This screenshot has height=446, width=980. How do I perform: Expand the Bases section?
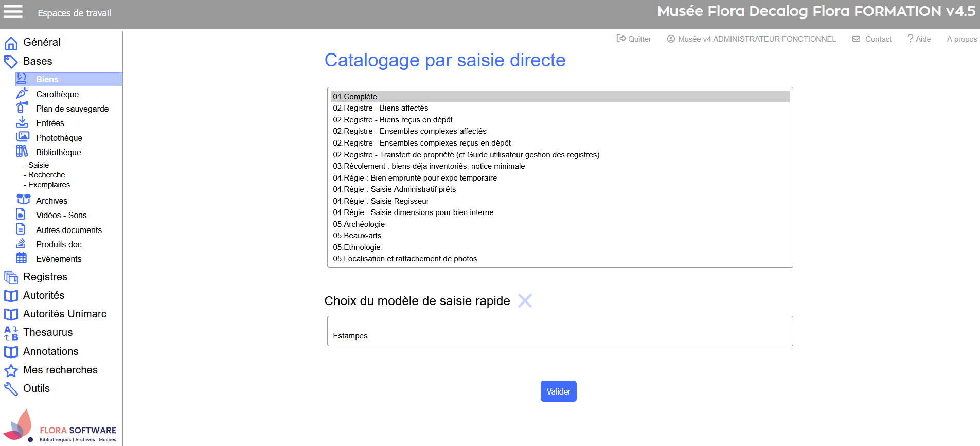(x=38, y=61)
